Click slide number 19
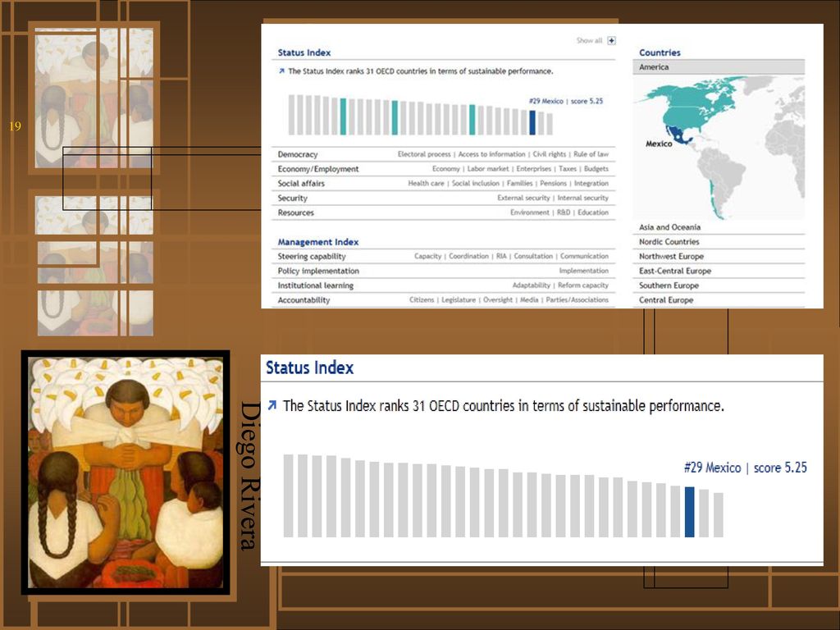The width and height of the screenshot is (840, 630). [x=15, y=126]
